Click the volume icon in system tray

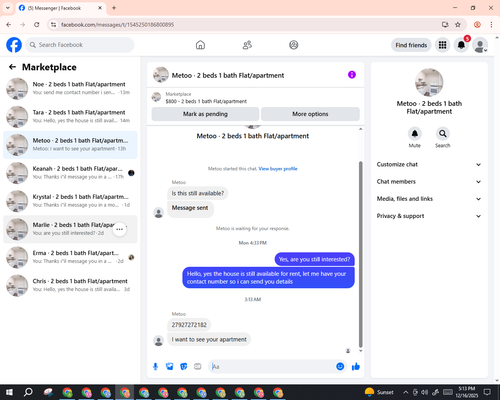[424, 392]
